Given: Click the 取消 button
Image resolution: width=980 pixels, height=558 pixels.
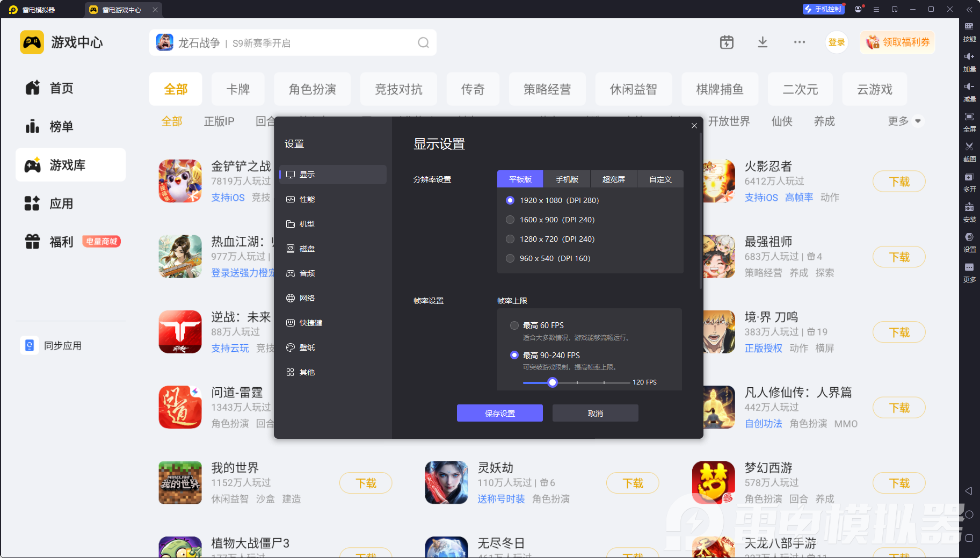Looking at the screenshot, I should coord(596,413).
